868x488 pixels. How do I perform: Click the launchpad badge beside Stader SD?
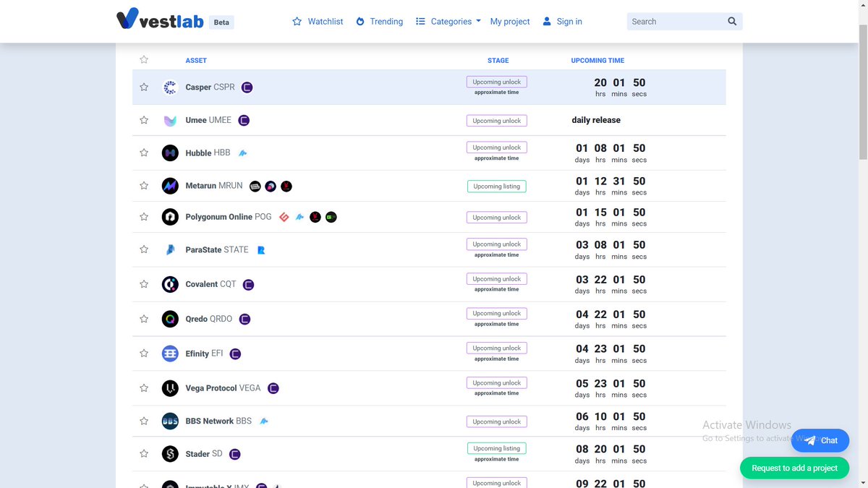point(234,455)
